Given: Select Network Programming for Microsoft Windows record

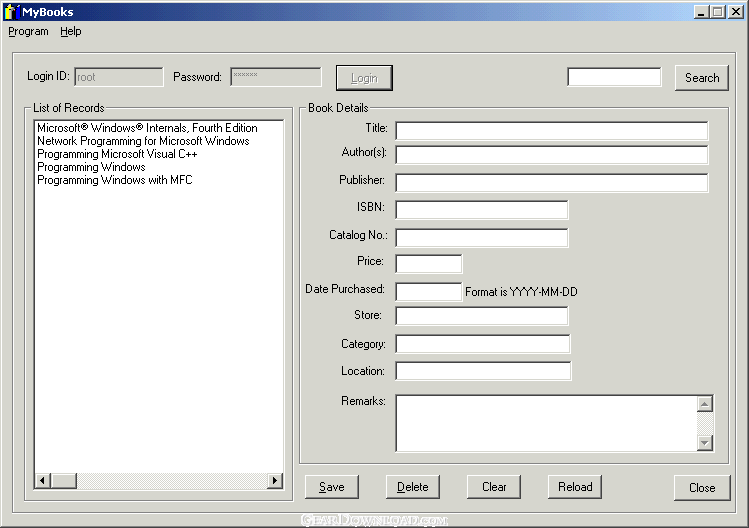Looking at the screenshot, I should coord(143,141).
